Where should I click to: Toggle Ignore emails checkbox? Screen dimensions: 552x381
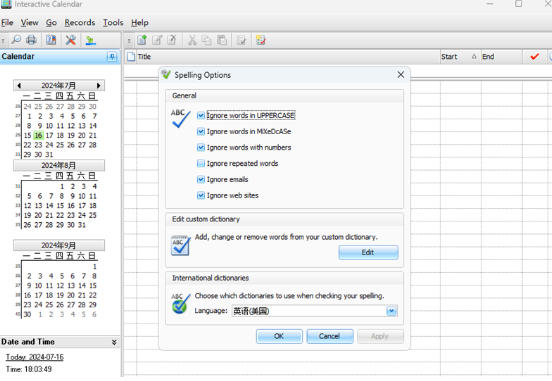coord(201,180)
